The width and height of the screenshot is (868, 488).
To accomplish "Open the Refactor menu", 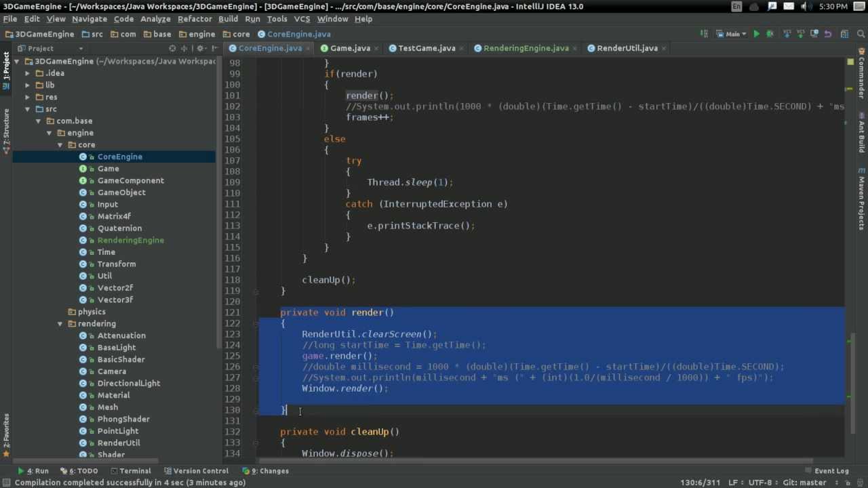I will point(195,19).
